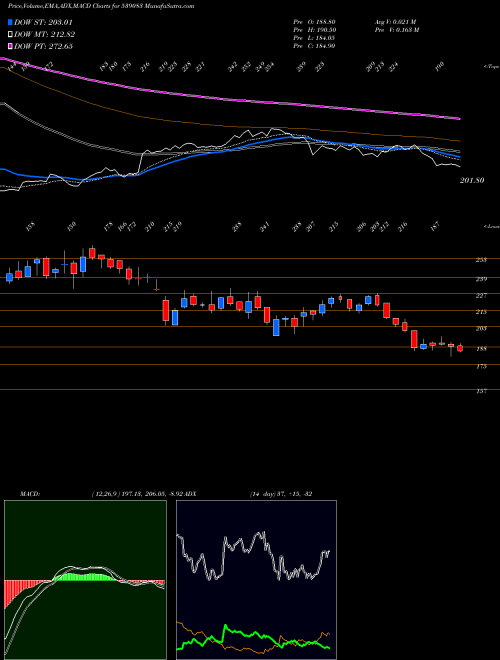Click the 239 price axis label
500x660 pixels.
click(481, 279)
